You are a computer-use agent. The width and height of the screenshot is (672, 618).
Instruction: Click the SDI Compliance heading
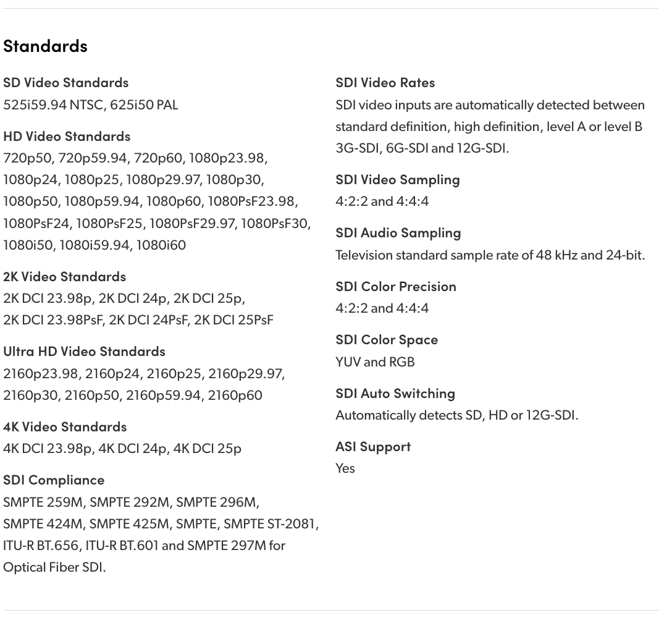(54, 480)
